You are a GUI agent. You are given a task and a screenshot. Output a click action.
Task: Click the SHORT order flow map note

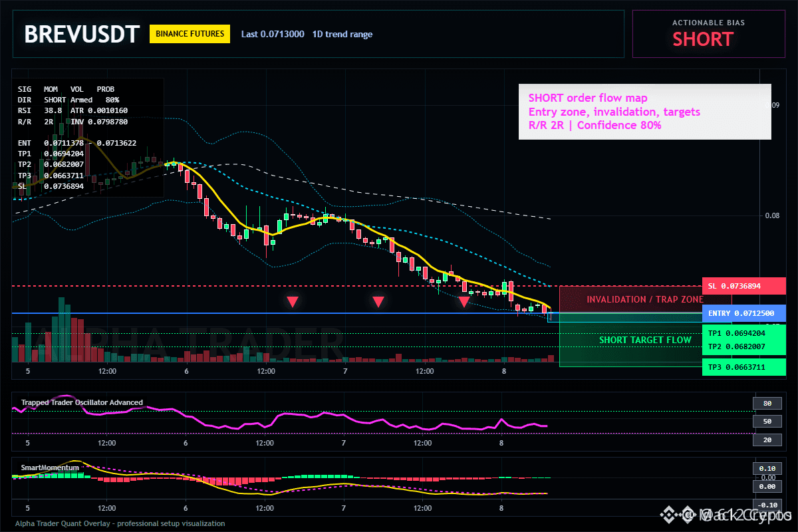pyautogui.click(x=644, y=111)
